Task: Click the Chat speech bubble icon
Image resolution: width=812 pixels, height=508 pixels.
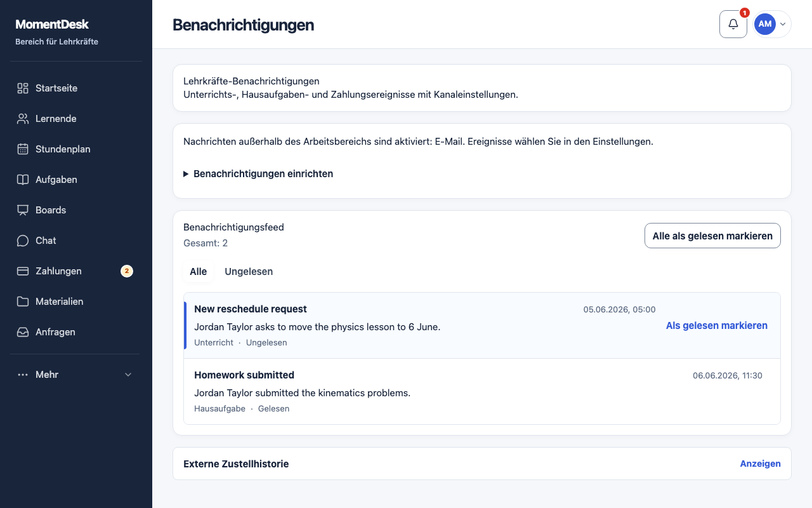Action: click(23, 241)
